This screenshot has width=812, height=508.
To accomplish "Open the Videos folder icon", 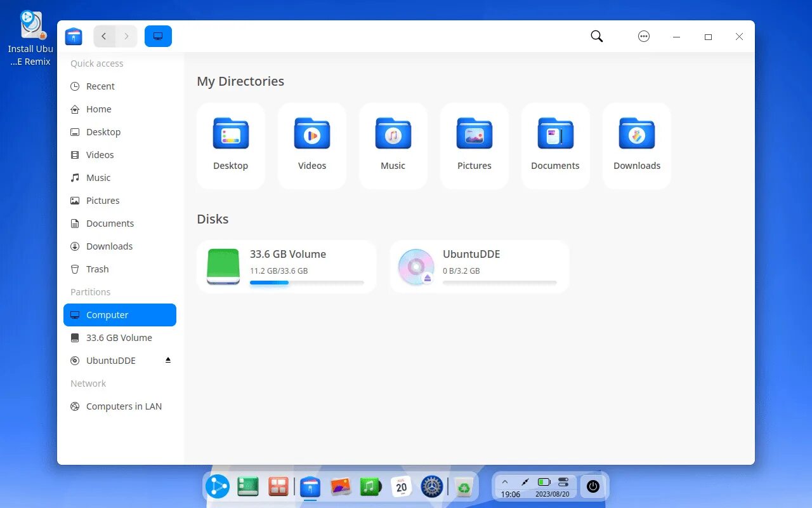I will 312,133.
